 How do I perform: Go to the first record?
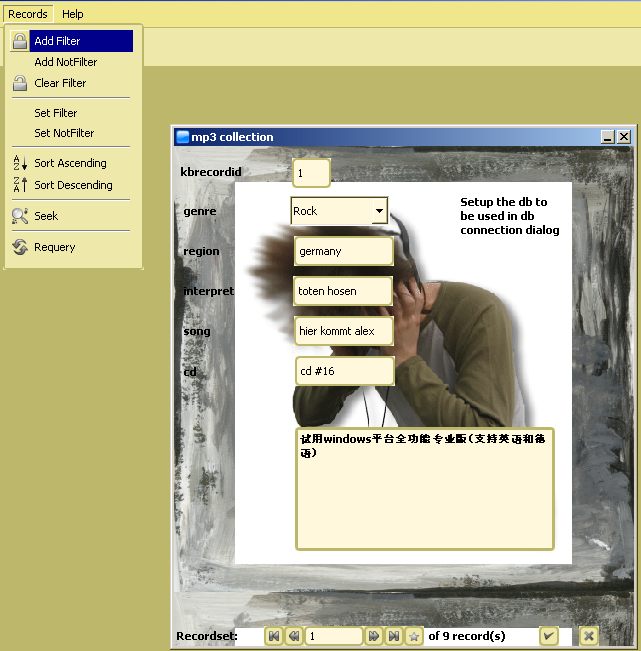274,636
